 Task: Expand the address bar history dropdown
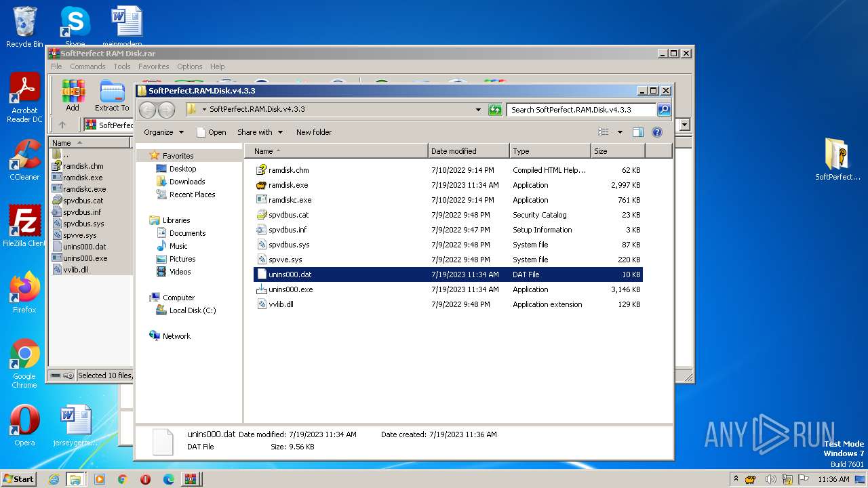point(478,109)
